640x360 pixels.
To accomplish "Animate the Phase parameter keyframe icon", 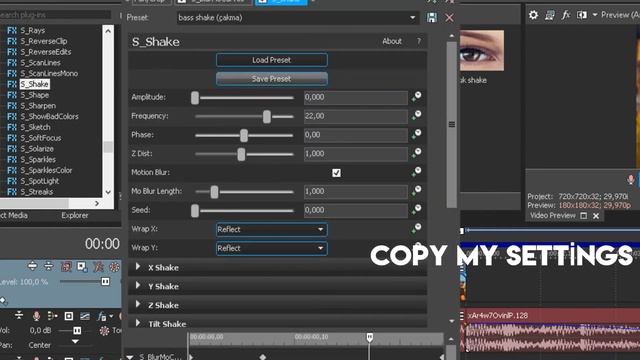I will click(416, 134).
